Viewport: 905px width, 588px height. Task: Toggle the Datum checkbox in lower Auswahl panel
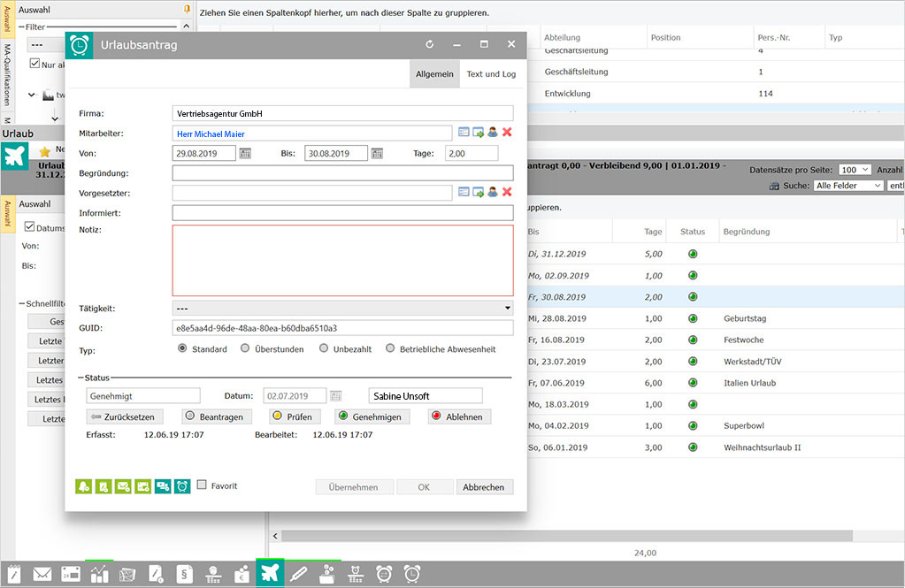(x=29, y=226)
